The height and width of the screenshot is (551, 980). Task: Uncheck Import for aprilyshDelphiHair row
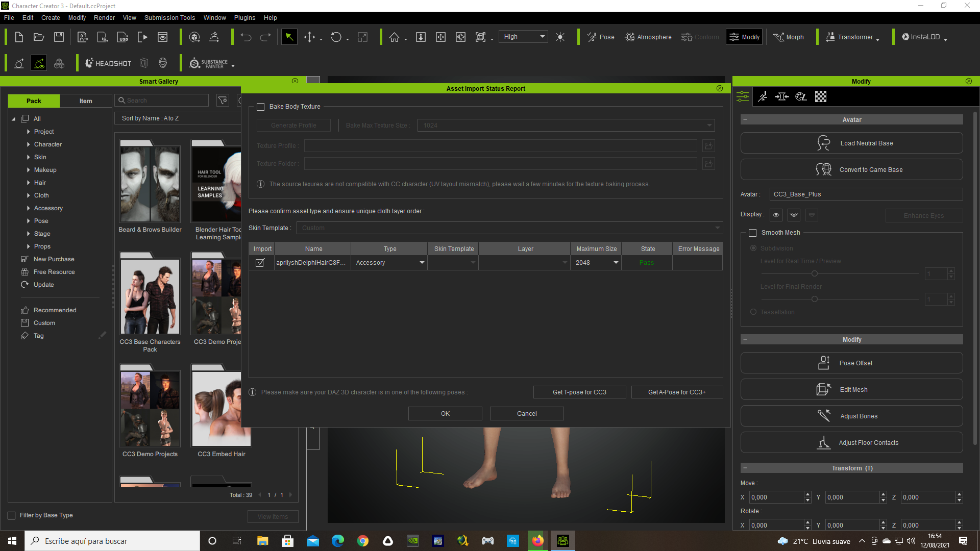pyautogui.click(x=260, y=263)
